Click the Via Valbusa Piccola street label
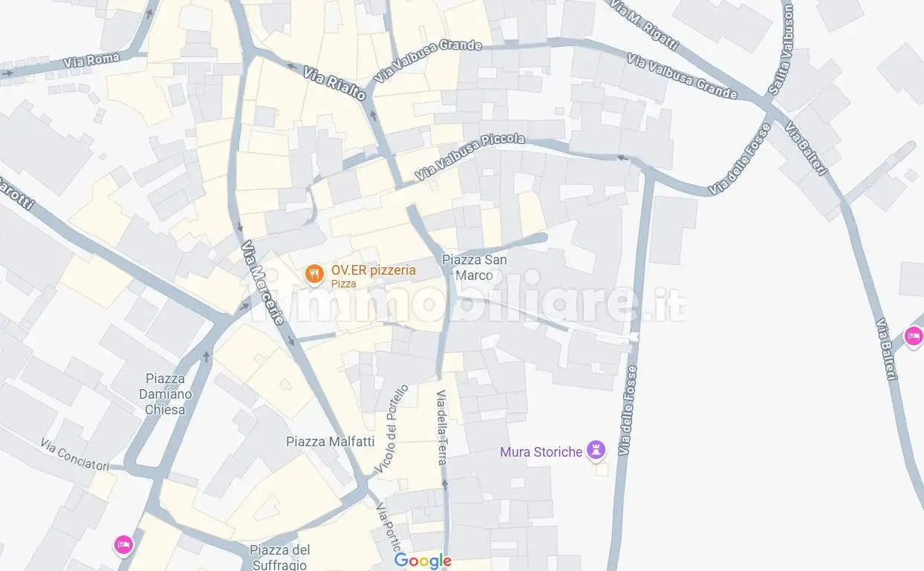Image resolution: width=924 pixels, height=571 pixels. 469,157
